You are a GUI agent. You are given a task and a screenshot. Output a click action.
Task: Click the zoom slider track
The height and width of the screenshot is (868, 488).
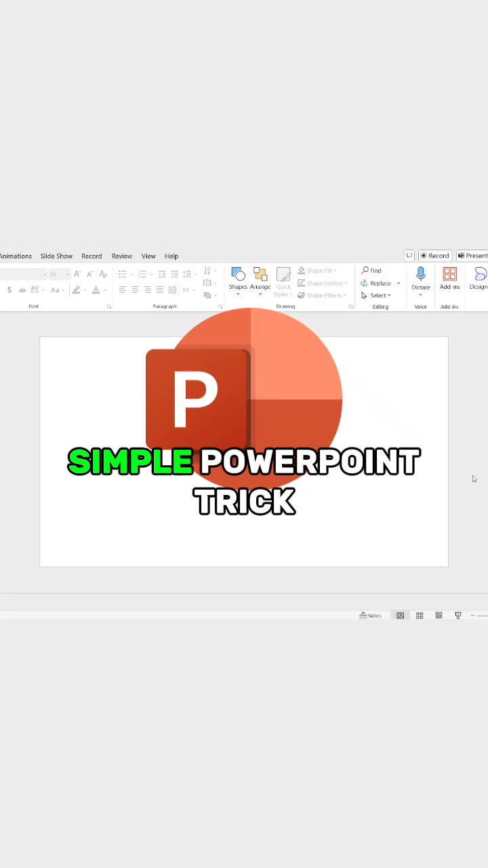483,616
